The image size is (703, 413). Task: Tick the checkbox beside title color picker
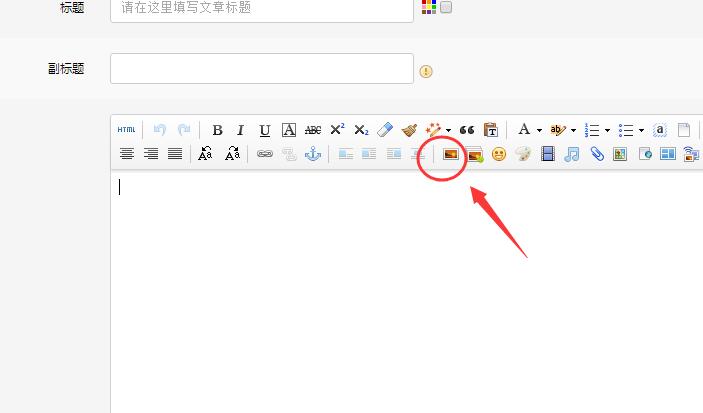tap(446, 7)
